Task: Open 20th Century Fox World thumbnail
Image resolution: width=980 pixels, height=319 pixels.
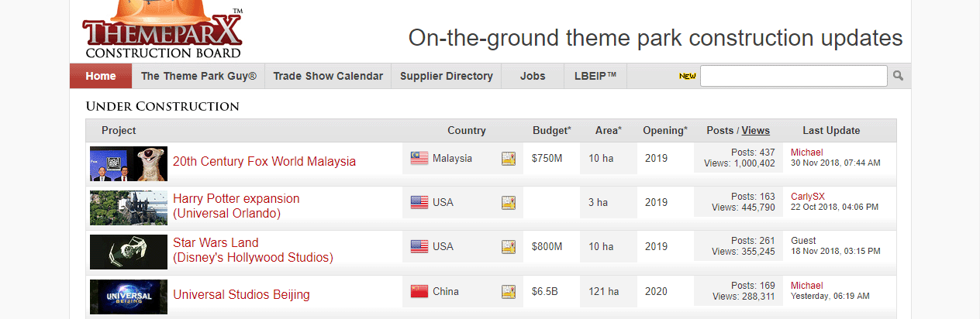Action: pos(129,164)
